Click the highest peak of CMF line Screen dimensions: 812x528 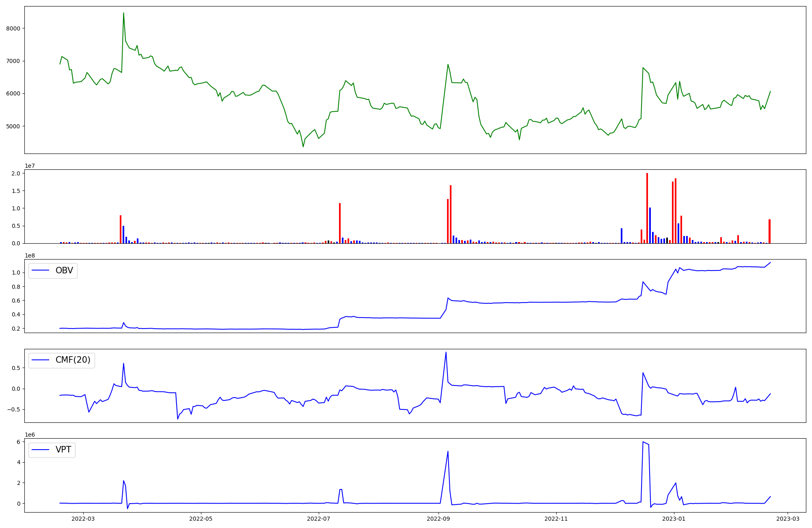point(446,352)
